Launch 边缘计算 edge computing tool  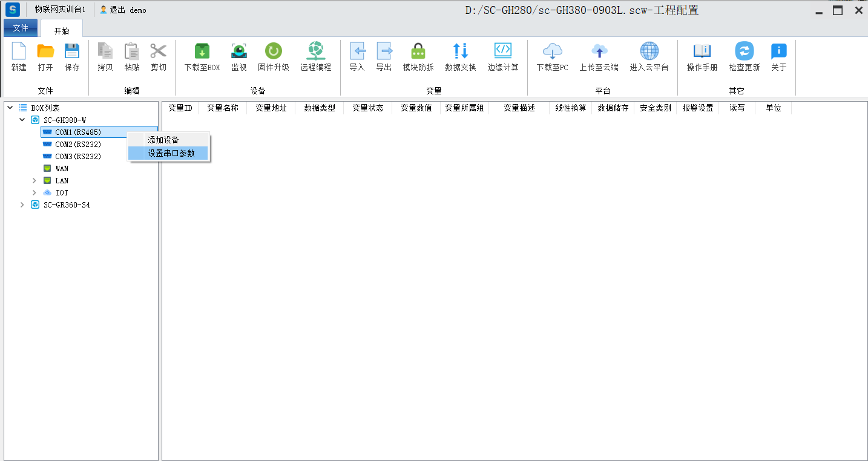pyautogui.click(x=502, y=52)
